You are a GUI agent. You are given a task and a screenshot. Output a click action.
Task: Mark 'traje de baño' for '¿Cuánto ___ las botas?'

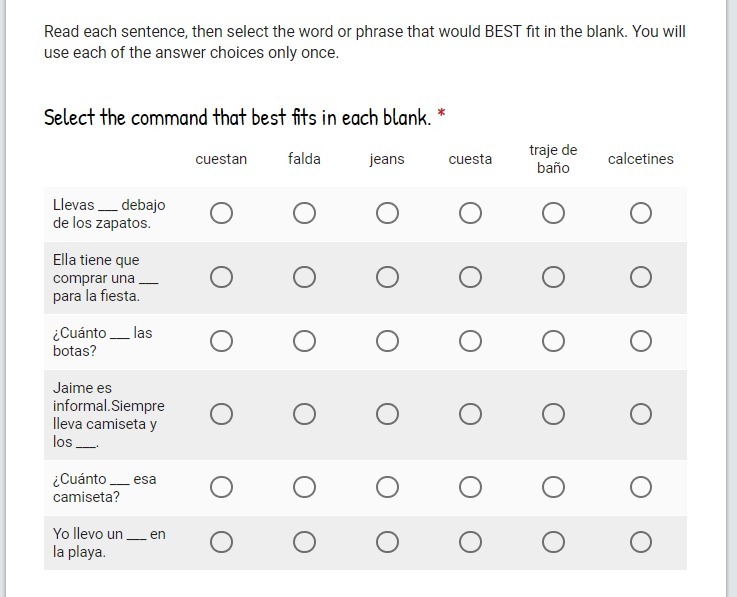click(553, 342)
